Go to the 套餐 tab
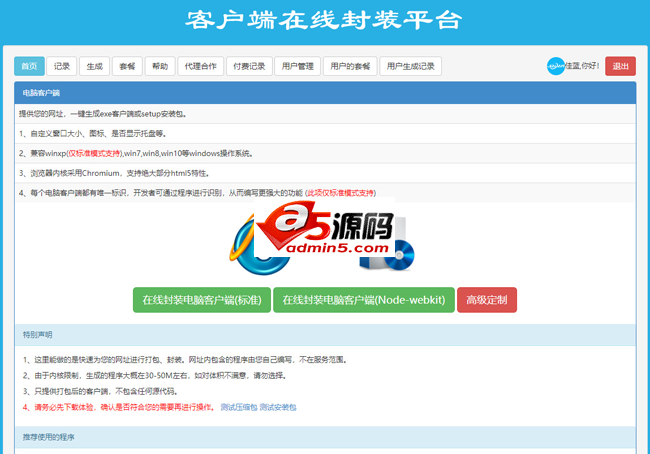Viewport: 650px width, 454px height. tap(127, 66)
